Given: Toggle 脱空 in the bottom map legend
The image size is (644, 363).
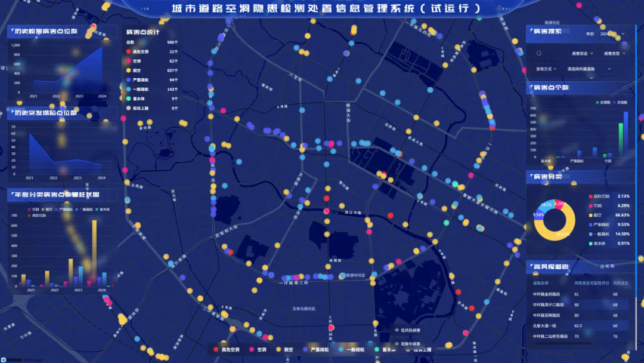Looking at the screenshot, I should pyautogui.click(x=284, y=349).
